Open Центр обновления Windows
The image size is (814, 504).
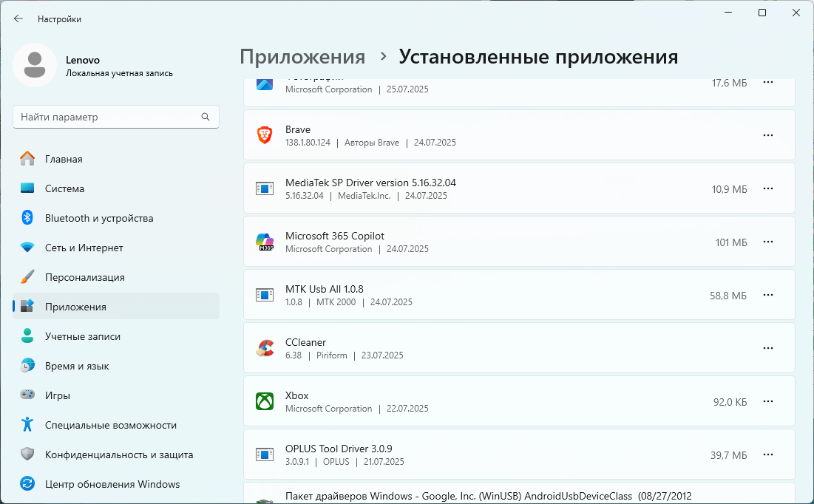(116, 484)
